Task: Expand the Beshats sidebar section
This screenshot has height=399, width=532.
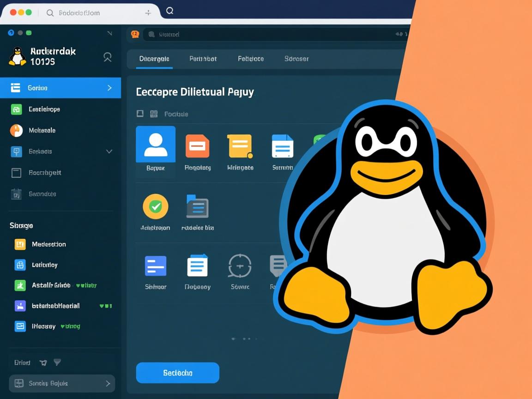Action: pyautogui.click(x=109, y=151)
